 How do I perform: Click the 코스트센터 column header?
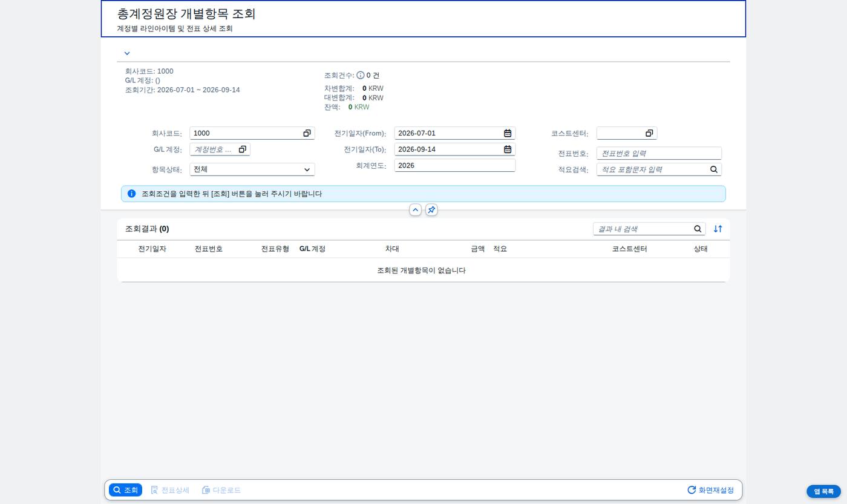coord(630,249)
